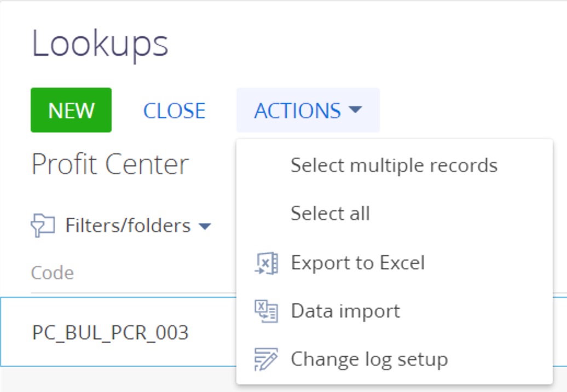Sort by the Code column header

click(53, 273)
